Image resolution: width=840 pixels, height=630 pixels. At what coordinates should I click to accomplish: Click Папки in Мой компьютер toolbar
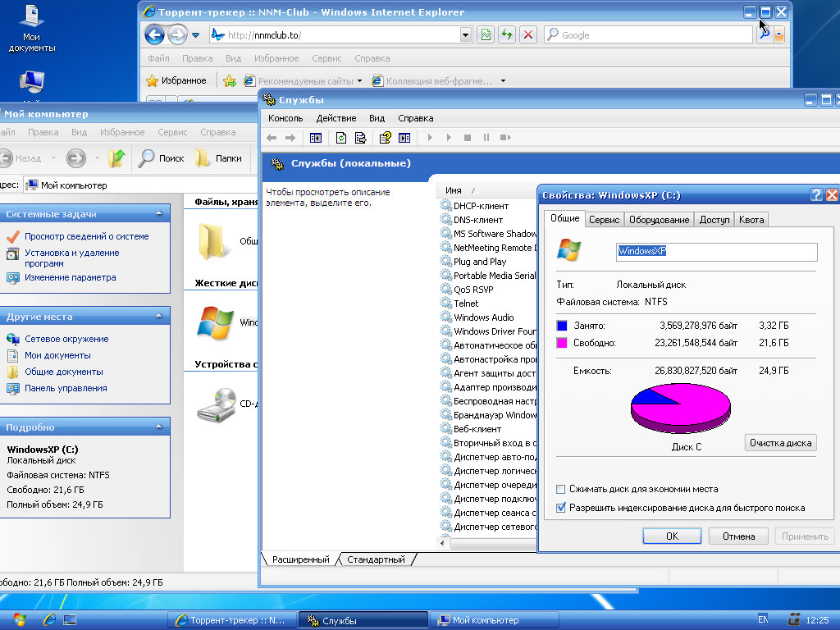click(218, 158)
